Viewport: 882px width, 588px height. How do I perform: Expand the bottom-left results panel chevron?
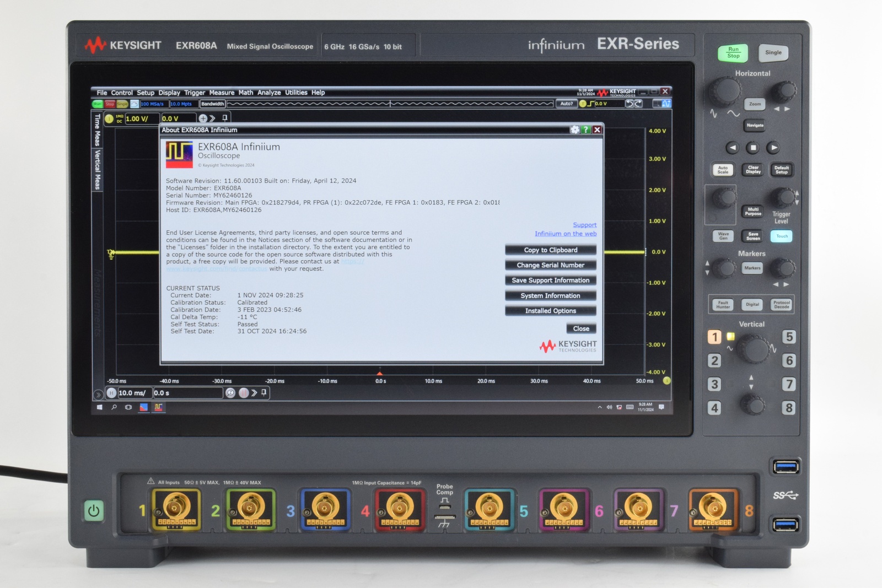[x=98, y=395]
